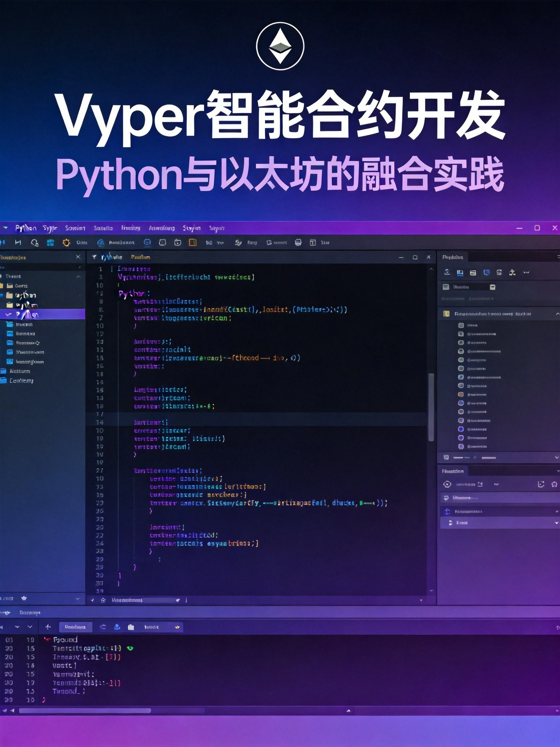560x747 pixels.
Task: Click the blue rounded-square toolbar icon after the globe
Action: (x=147, y=242)
